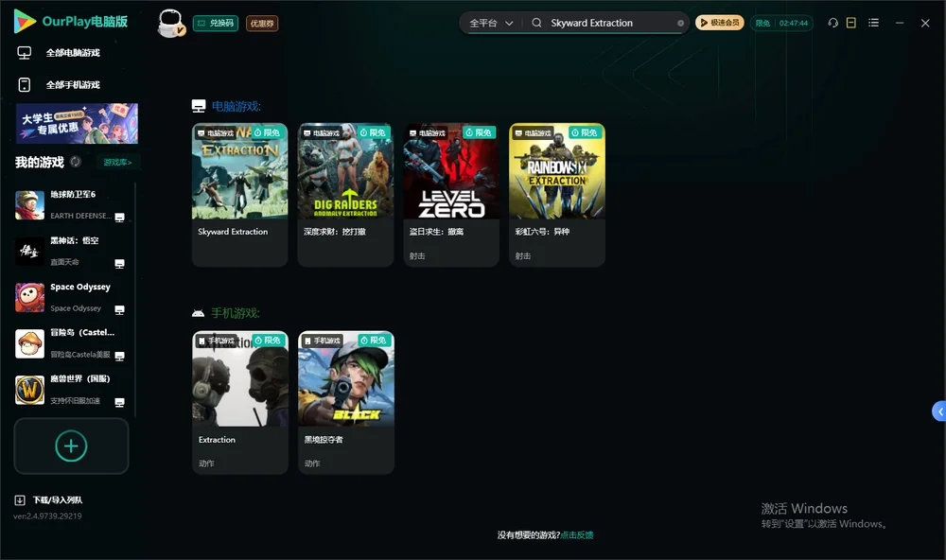Click the 电脑游戏 section monitor icon
This screenshot has width=946, height=560.
[x=199, y=106]
